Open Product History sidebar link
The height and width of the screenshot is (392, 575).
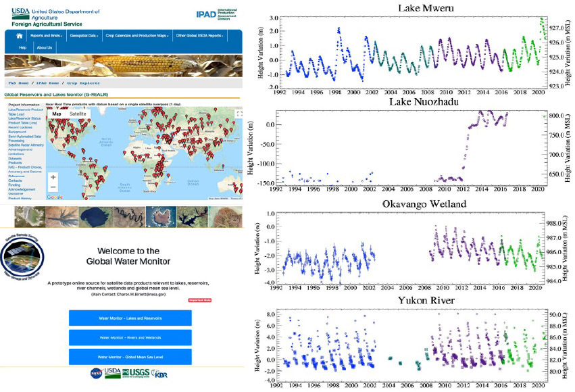pyautogui.click(x=20, y=198)
